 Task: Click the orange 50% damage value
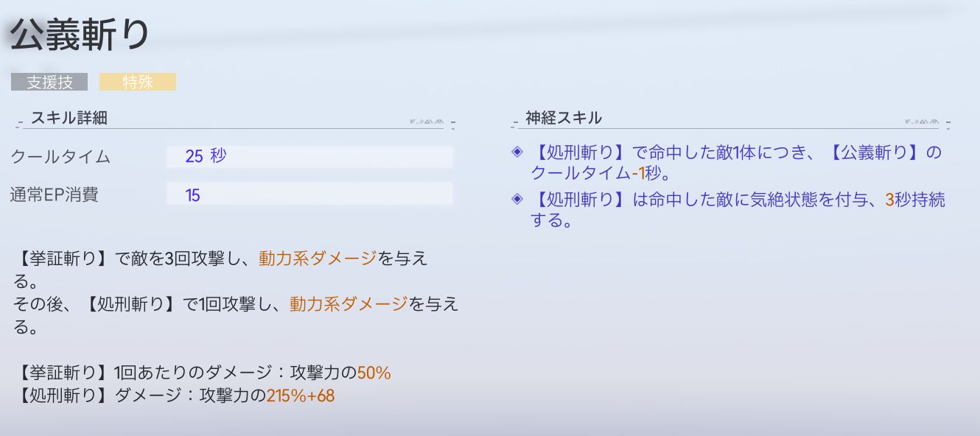pos(374,373)
